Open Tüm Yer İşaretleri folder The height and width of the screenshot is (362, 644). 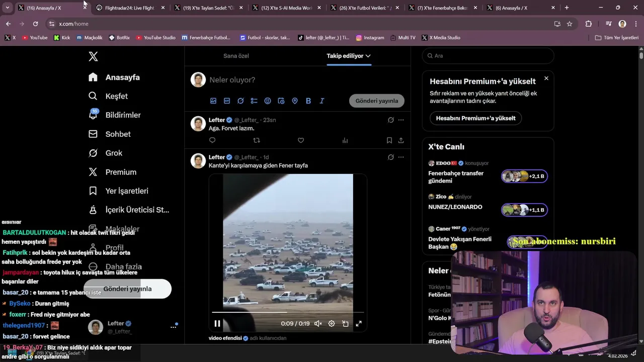coord(616,38)
